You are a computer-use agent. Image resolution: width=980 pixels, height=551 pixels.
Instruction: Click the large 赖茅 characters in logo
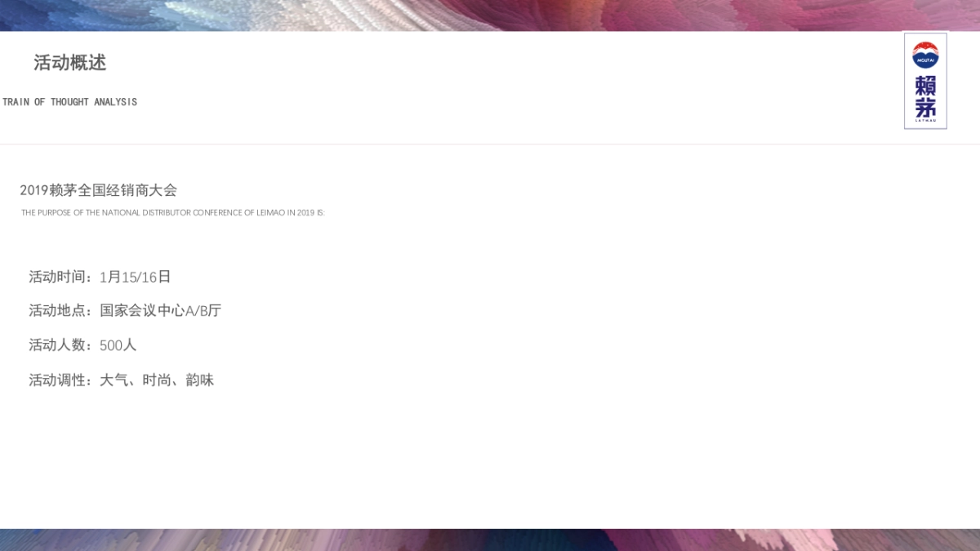point(925,96)
